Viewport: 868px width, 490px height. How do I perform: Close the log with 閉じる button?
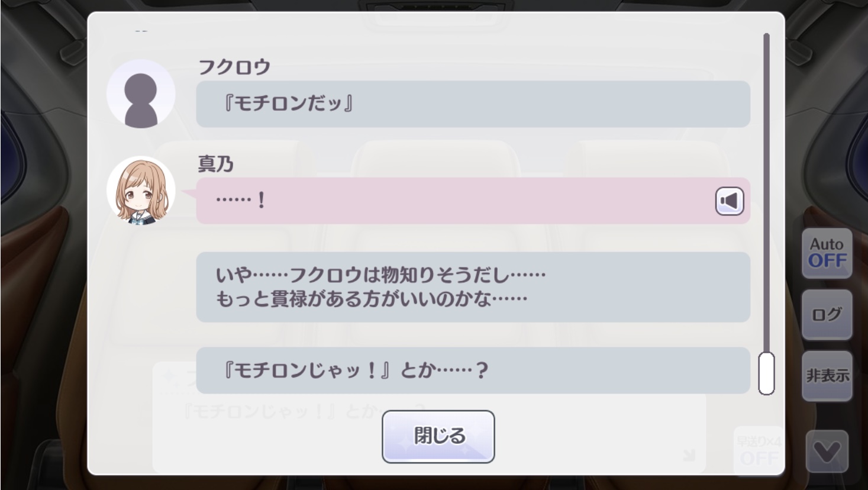point(438,437)
